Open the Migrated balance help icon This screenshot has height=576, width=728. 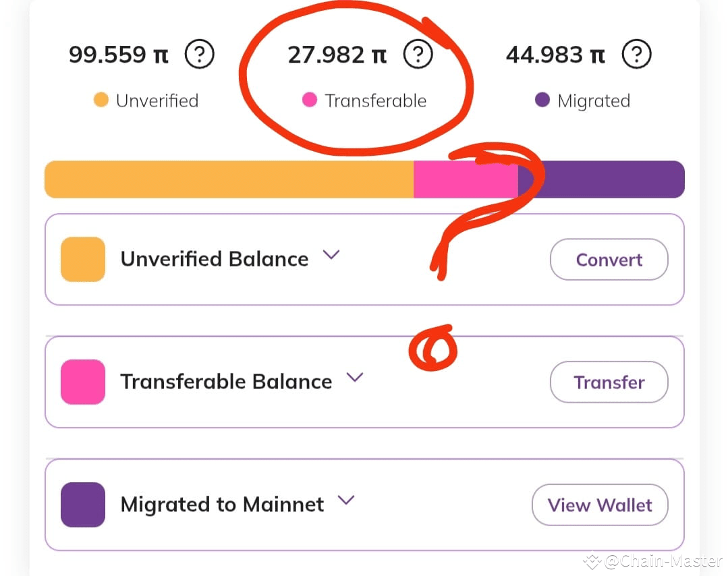coord(636,54)
